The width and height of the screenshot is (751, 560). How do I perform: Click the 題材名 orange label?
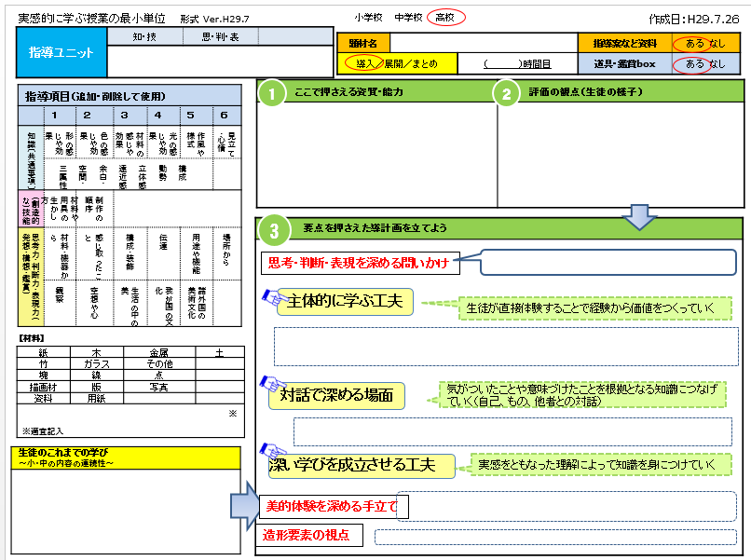point(363,43)
